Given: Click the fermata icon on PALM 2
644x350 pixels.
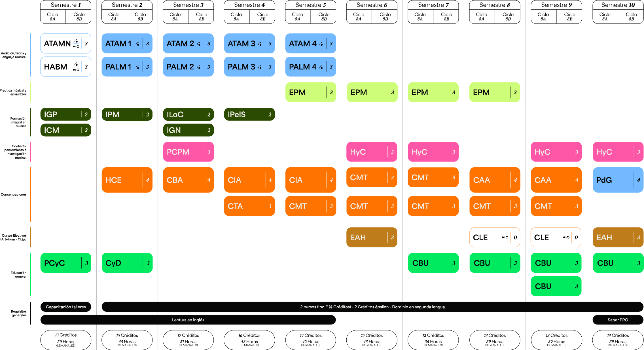Looking at the screenshot, I should (x=199, y=67).
